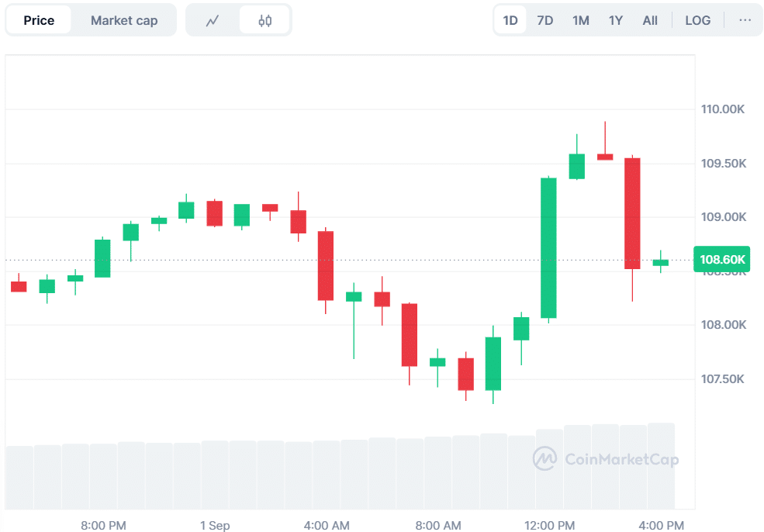Click the tall red candle near 4:00 PM
The width and height of the screenshot is (764, 532).
[x=632, y=213]
